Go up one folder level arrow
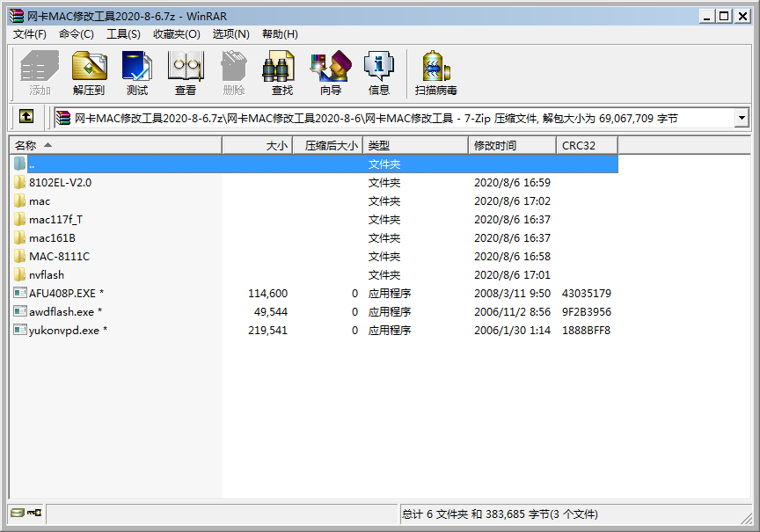Screen dimensions: 760x532 point(26,116)
